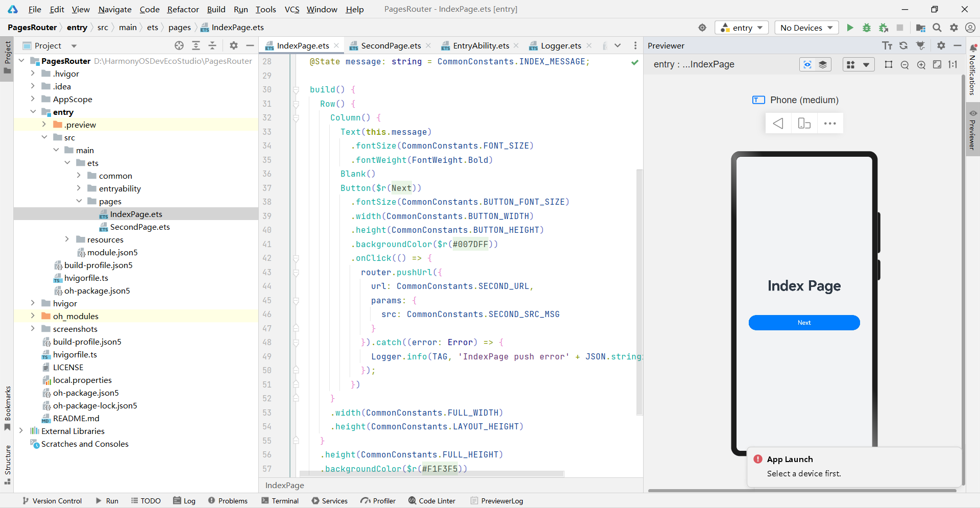Expand External Libraries node
This screenshot has height=508, width=980.
[21, 431]
